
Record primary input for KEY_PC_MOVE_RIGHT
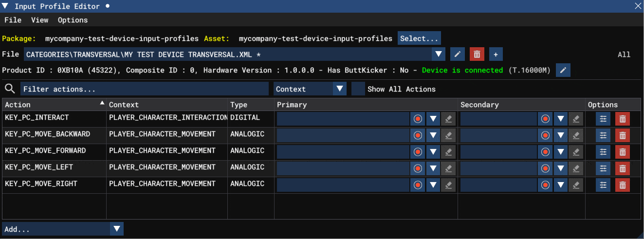coord(418,185)
